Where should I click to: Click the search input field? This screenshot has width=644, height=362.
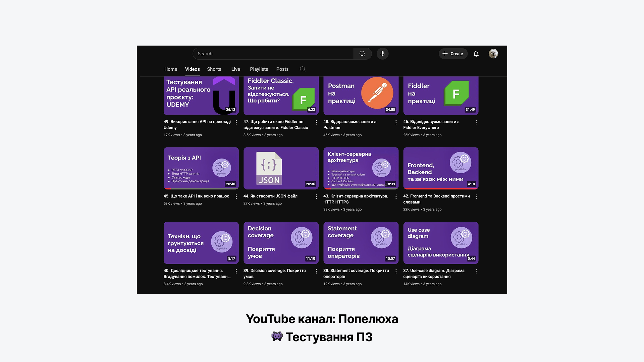[272, 54]
